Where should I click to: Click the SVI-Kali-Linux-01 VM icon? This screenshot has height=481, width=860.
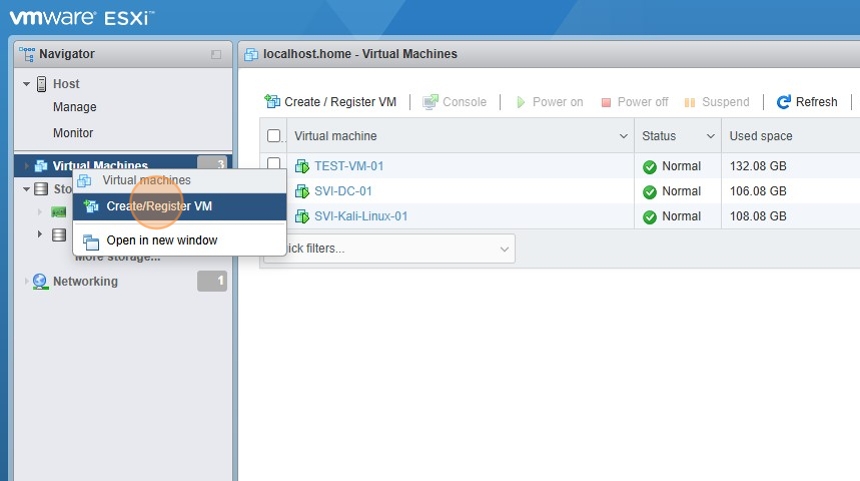point(302,217)
